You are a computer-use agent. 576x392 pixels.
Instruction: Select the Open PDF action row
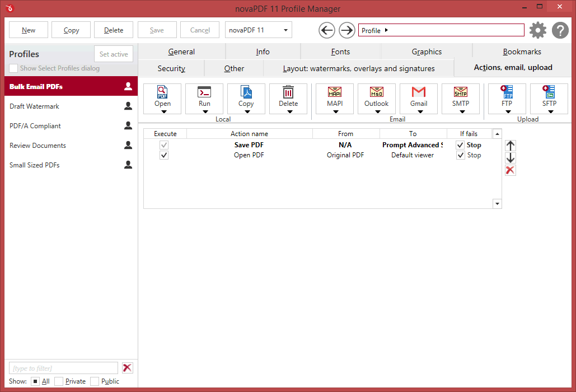(x=317, y=155)
